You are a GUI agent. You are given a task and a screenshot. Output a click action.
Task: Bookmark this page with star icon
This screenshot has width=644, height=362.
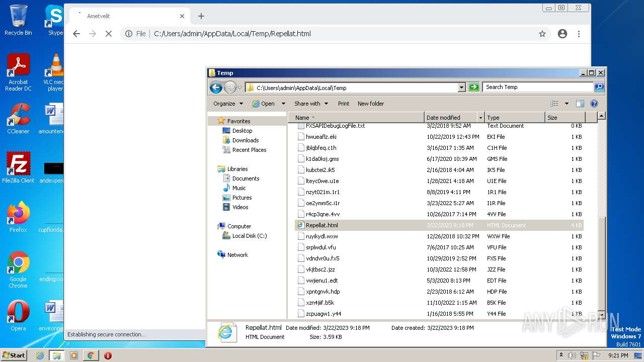tap(542, 34)
